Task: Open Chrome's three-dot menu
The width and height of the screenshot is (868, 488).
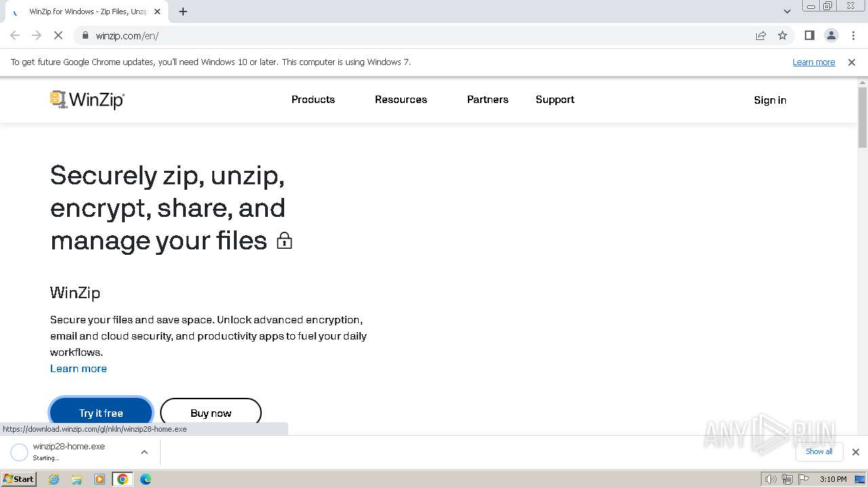Action: (x=853, y=35)
